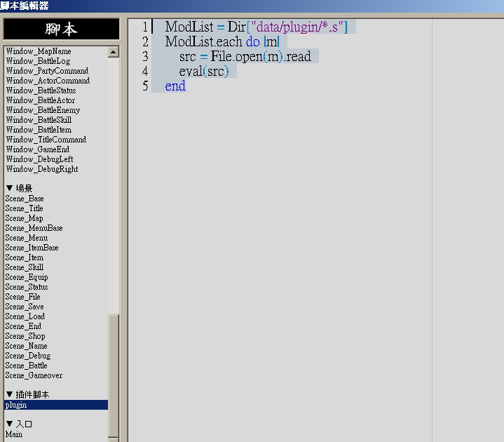
Task: Open Scene_Menu script
Action: (x=27, y=238)
